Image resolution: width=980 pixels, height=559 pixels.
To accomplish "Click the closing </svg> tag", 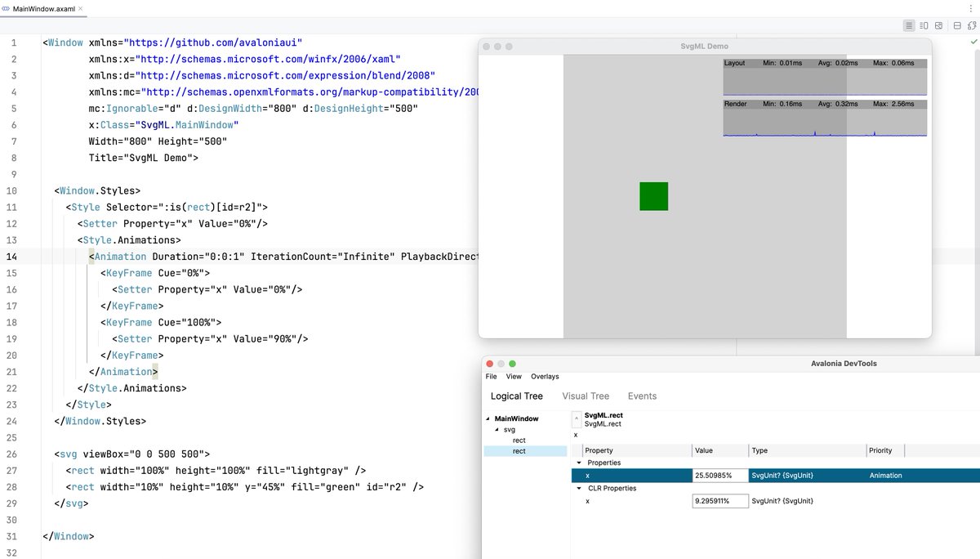I will pos(71,503).
